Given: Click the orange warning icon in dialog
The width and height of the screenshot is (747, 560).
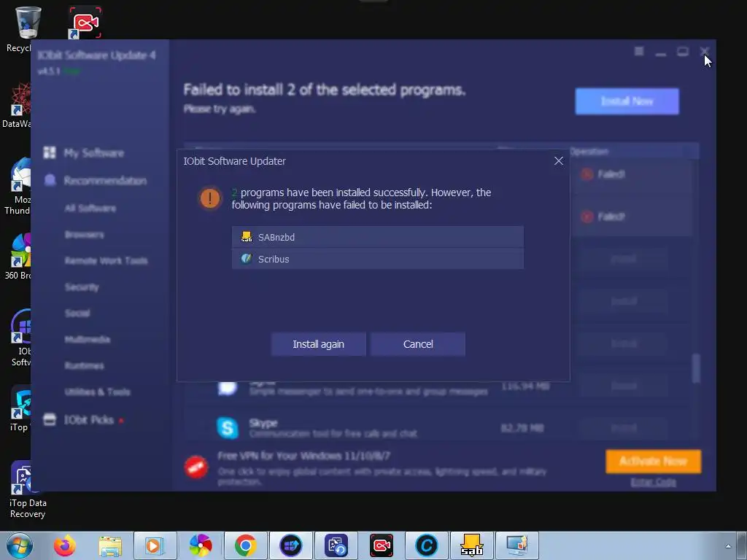Looking at the screenshot, I should pos(209,198).
